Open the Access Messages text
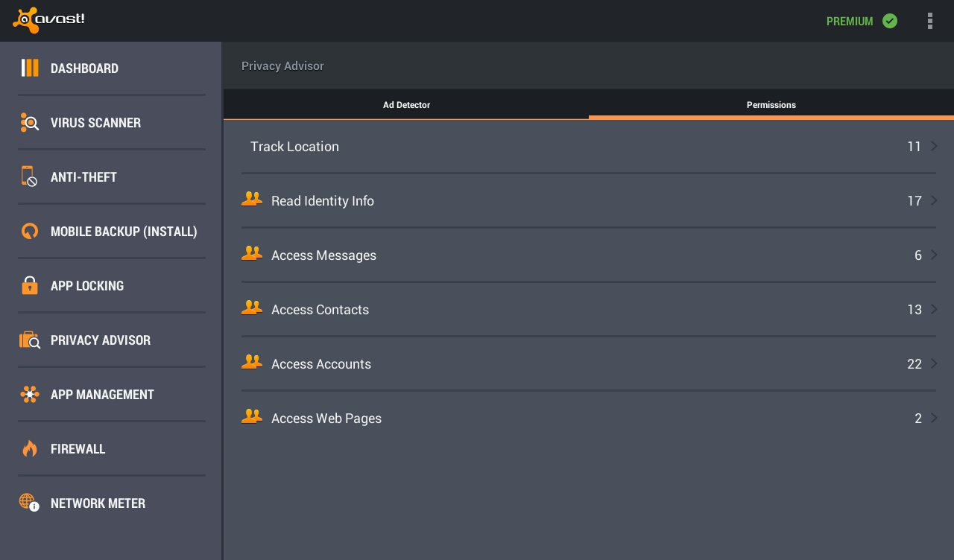Screen dimensions: 954x560 click(x=323, y=255)
